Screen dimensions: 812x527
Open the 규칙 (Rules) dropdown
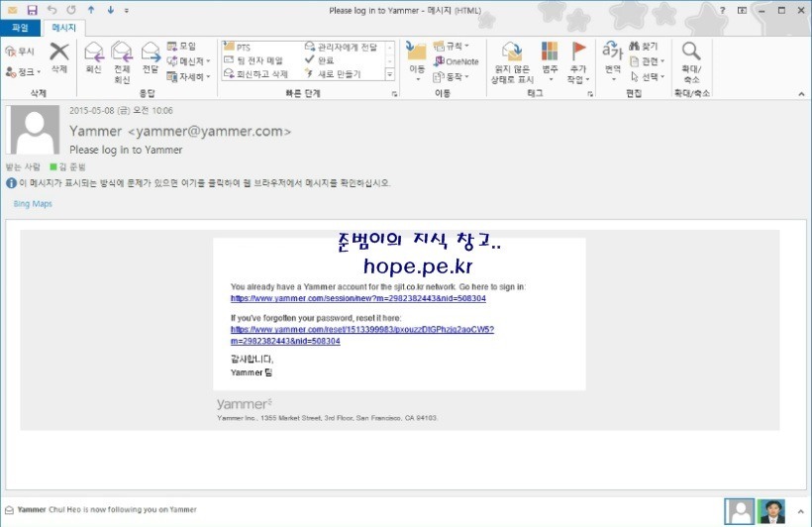(x=451, y=47)
